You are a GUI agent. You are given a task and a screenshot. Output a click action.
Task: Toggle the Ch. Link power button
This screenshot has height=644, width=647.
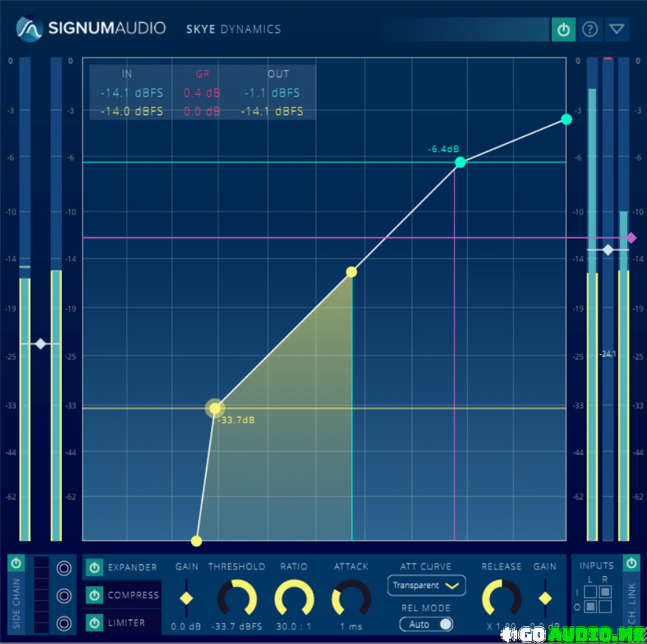pyautogui.click(x=632, y=563)
